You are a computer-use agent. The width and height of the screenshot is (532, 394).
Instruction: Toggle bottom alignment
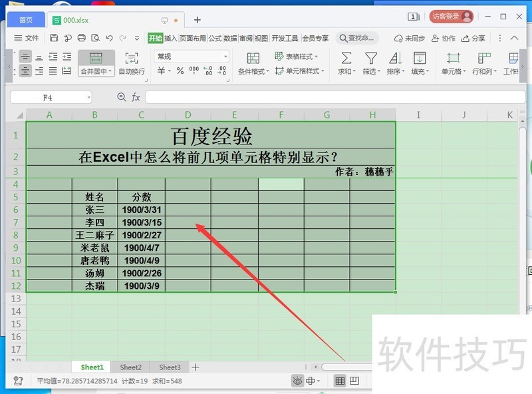click(39, 57)
